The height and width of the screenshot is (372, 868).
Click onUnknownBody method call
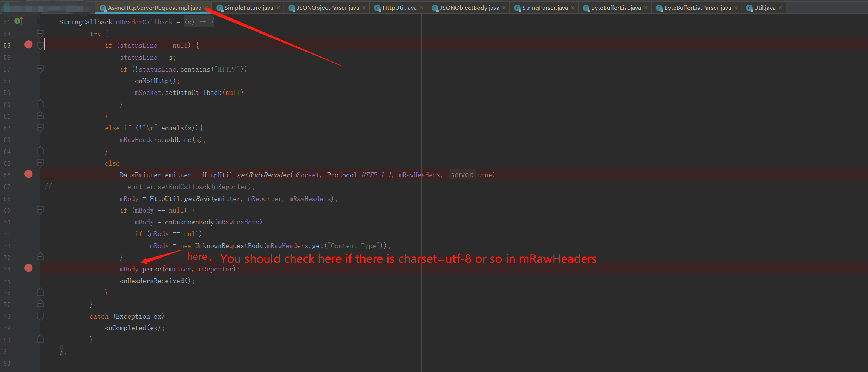click(x=190, y=222)
